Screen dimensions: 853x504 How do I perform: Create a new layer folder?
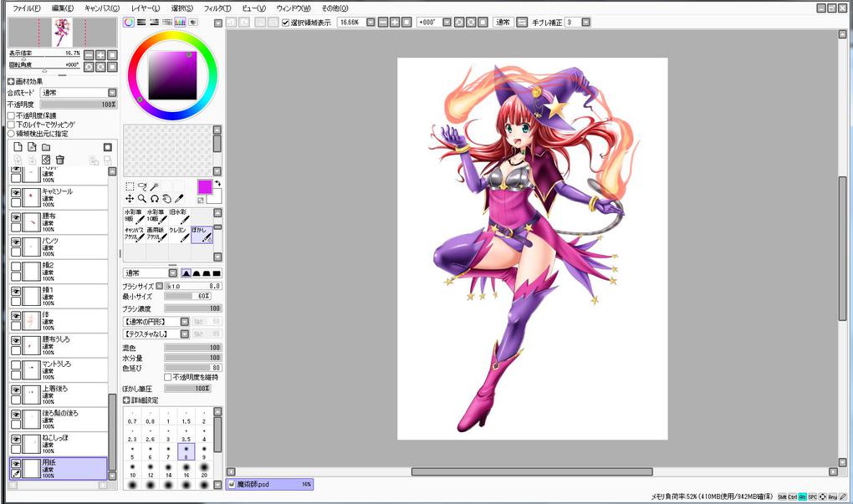click(x=46, y=147)
